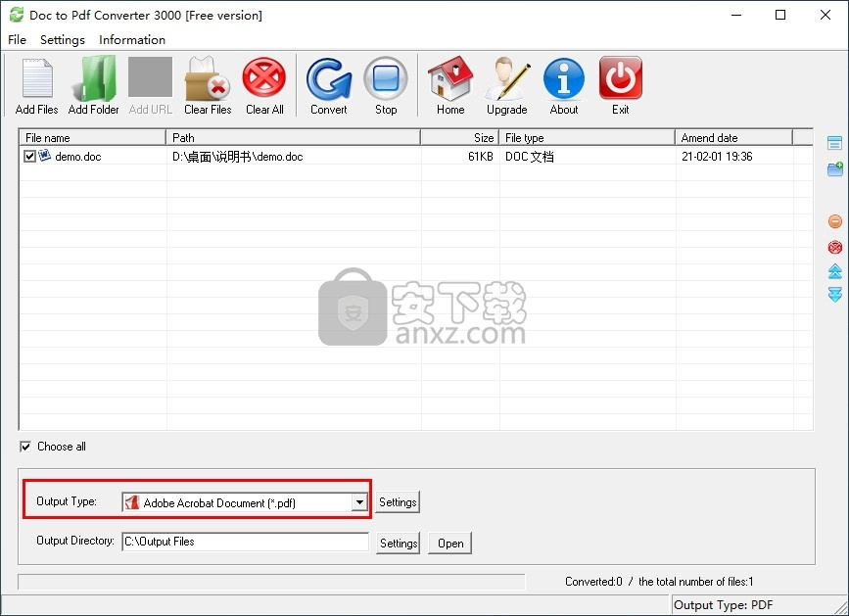849x616 pixels.
Task: Click the Upgrade toolbar icon
Action: (506, 79)
